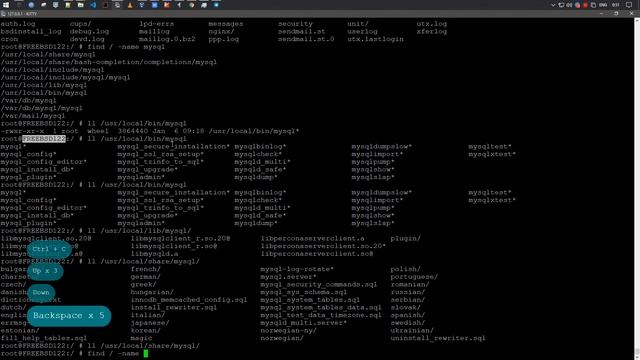Click mysql_sys_schema.sql entry

(x=304, y=292)
